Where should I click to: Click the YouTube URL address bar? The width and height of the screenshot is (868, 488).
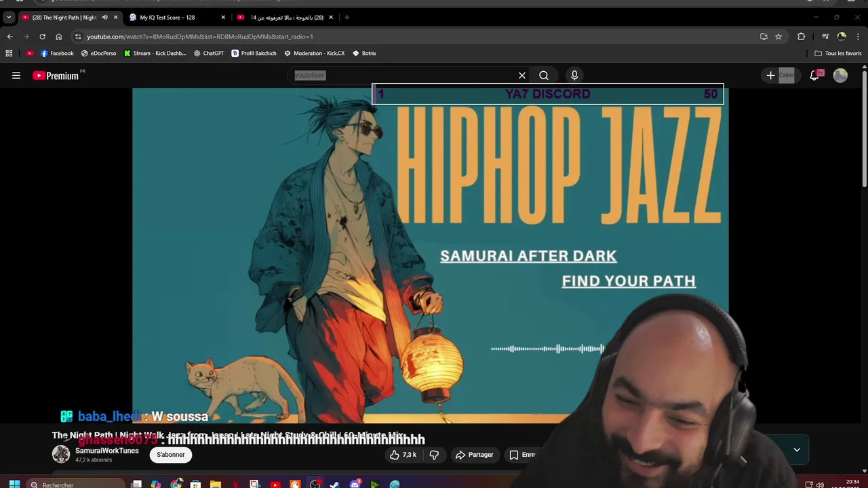pyautogui.click(x=414, y=37)
